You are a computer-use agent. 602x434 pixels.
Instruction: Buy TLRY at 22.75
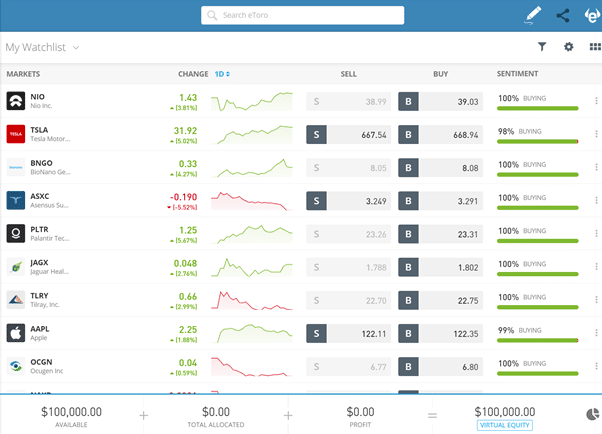440,300
